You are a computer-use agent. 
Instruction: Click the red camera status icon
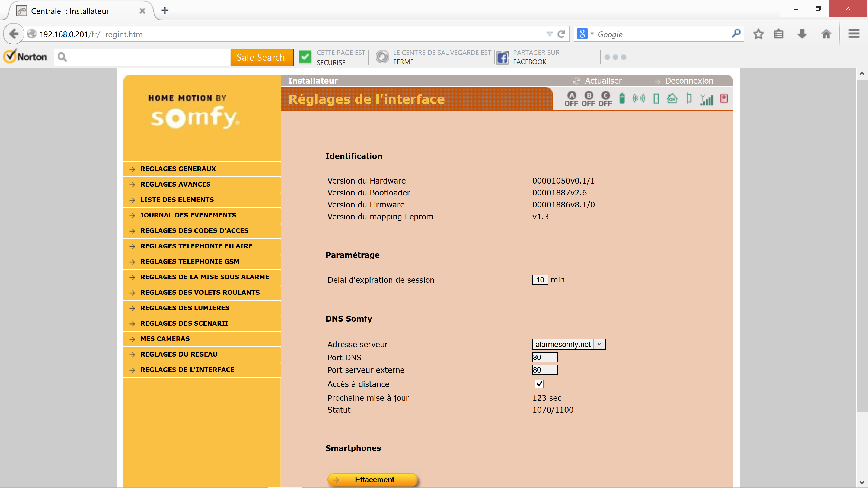click(724, 98)
